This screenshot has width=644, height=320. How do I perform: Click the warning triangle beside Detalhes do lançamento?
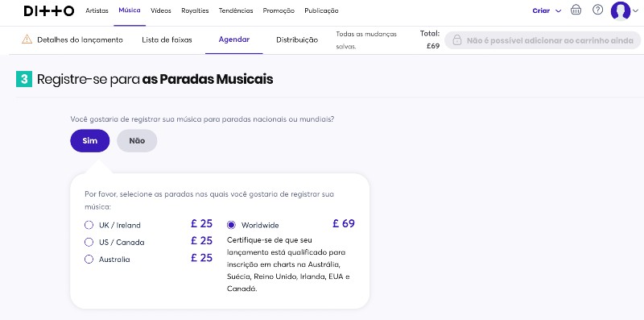click(x=27, y=39)
